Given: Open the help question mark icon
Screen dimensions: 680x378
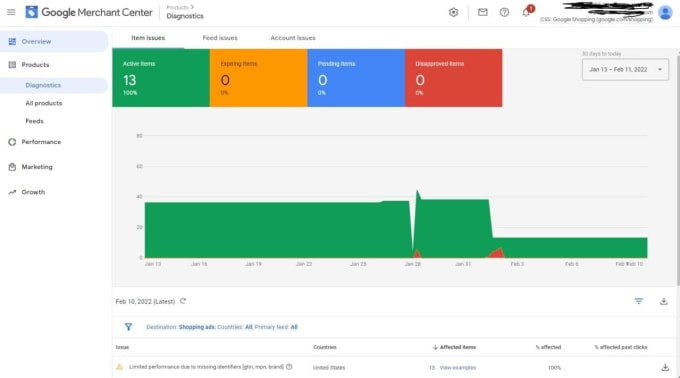Looking at the screenshot, I should pos(504,12).
